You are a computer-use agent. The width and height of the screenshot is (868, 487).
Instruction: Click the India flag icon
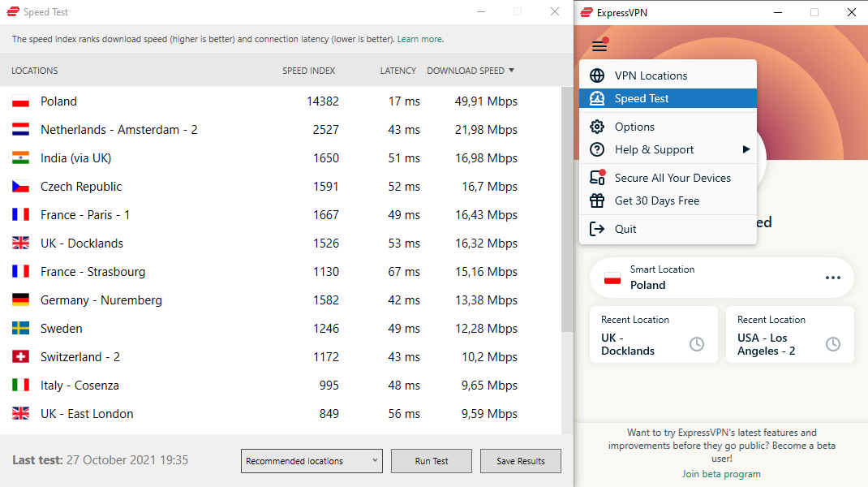tap(20, 158)
